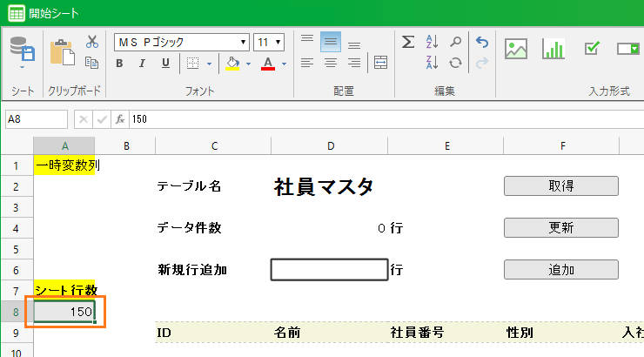Click the 更新 button
The image size is (644, 357).
[561, 227]
